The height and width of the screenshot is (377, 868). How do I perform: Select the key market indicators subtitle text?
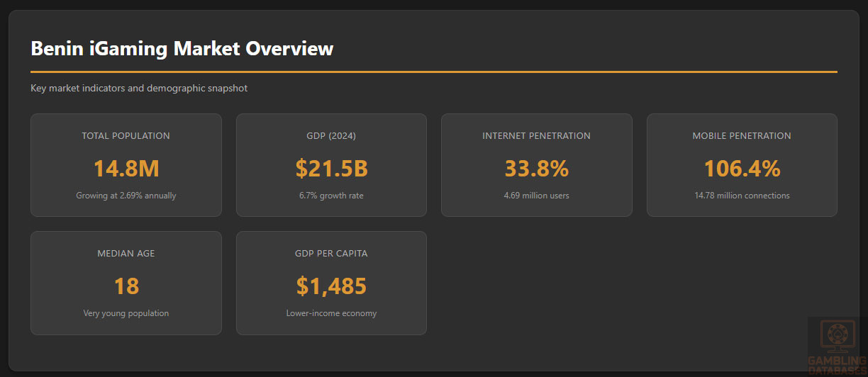(139, 89)
